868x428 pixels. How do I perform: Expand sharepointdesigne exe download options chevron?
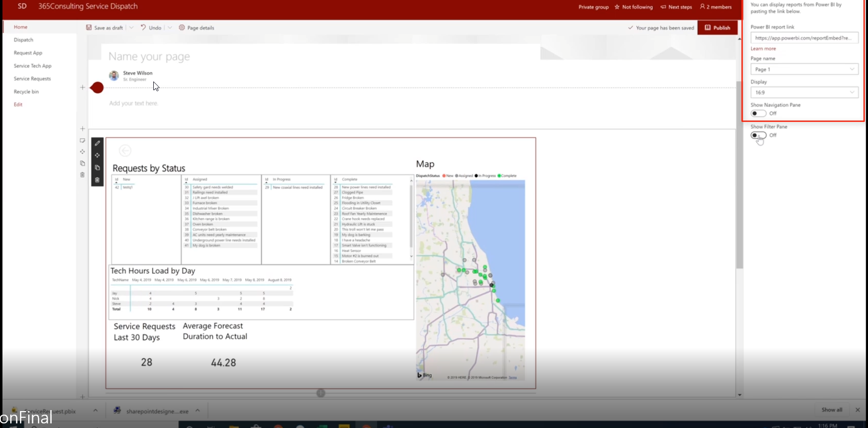(x=197, y=411)
